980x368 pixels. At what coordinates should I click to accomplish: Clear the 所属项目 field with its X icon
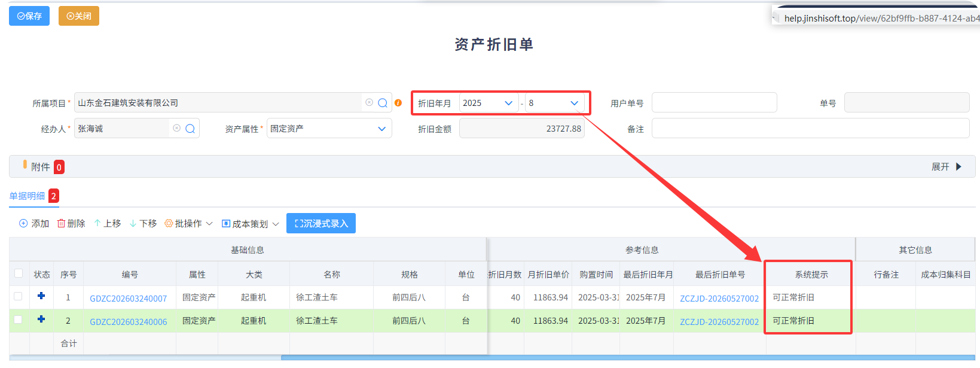[369, 102]
